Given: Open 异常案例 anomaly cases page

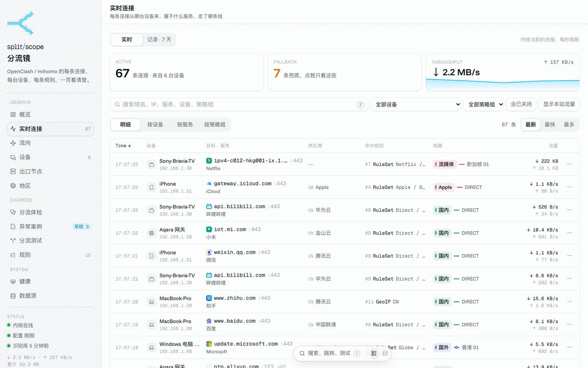Looking at the screenshot, I should click(50, 226).
